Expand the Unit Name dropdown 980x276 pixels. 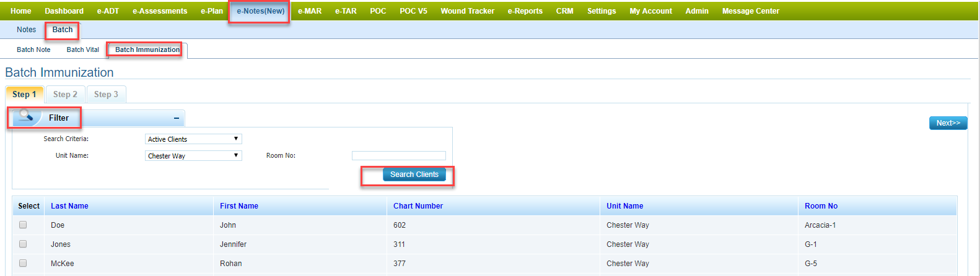coord(193,156)
